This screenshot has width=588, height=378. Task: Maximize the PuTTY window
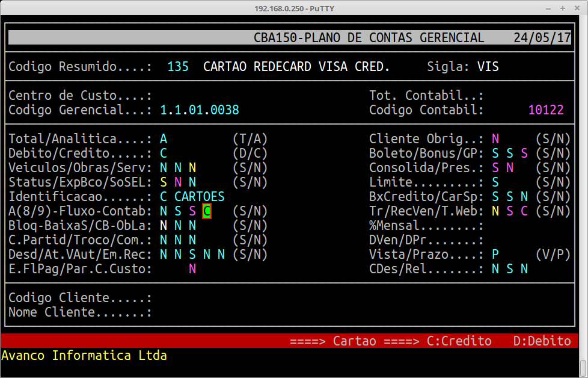click(x=562, y=8)
